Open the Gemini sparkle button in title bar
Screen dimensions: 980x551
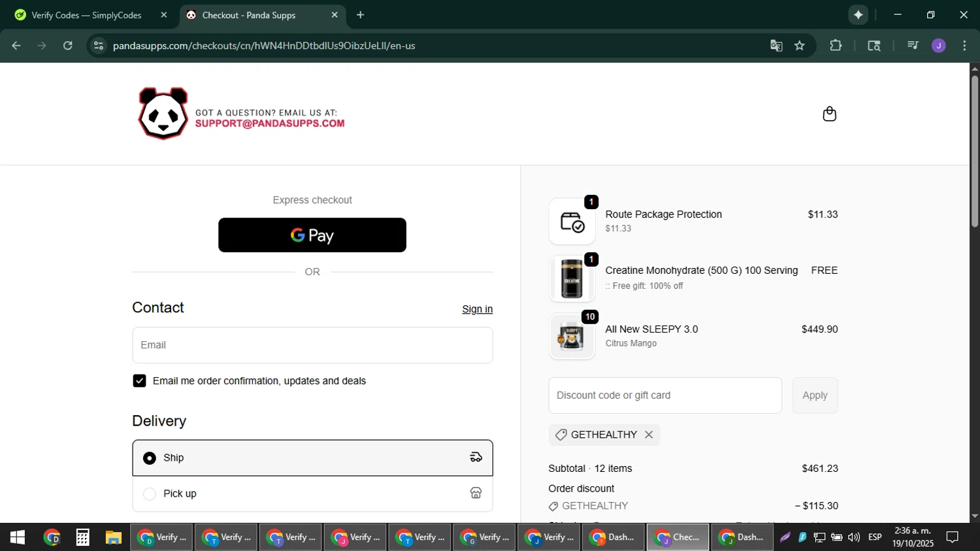(858, 14)
